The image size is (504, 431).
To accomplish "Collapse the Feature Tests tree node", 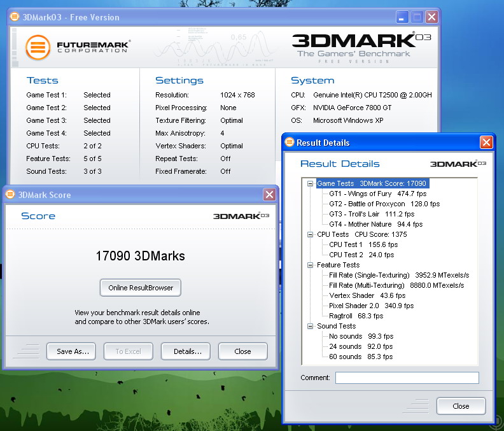I will [310, 265].
